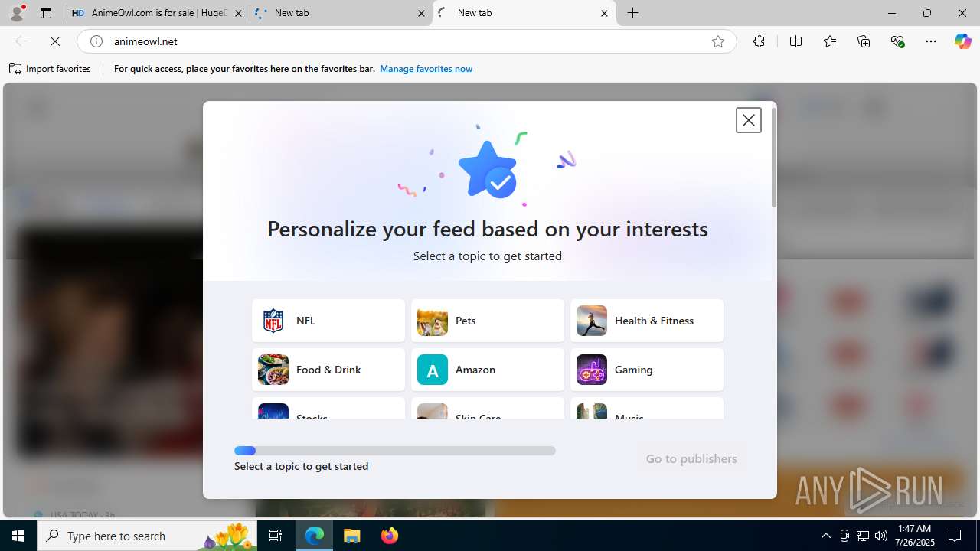The image size is (980, 551).
Task: Close the middle New tab
Action: click(x=421, y=13)
